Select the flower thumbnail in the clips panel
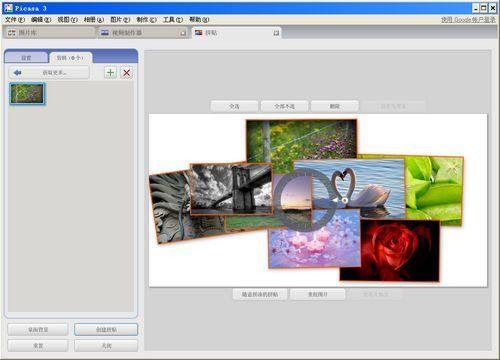500x360 pixels. click(27, 93)
